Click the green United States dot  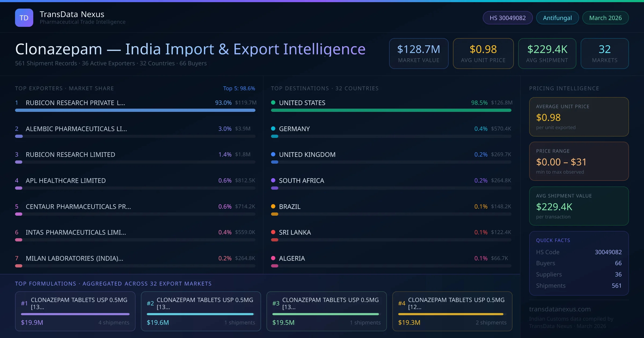tap(273, 102)
